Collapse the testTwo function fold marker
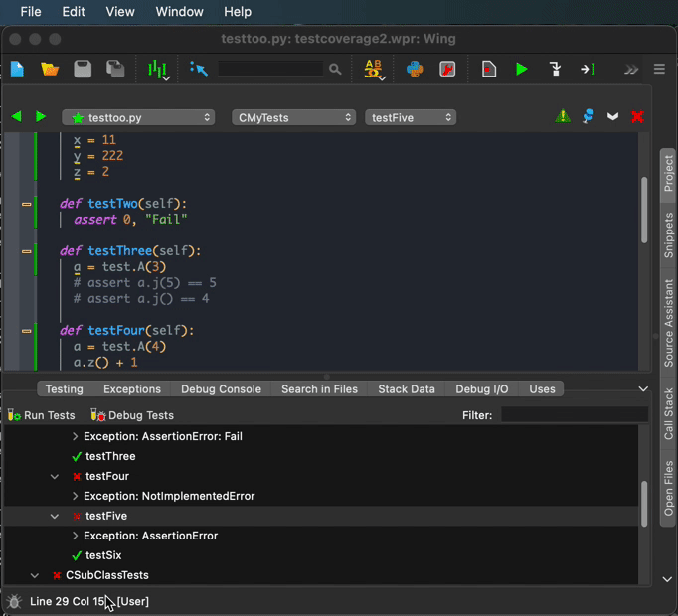The width and height of the screenshot is (678, 616). pos(27,204)
